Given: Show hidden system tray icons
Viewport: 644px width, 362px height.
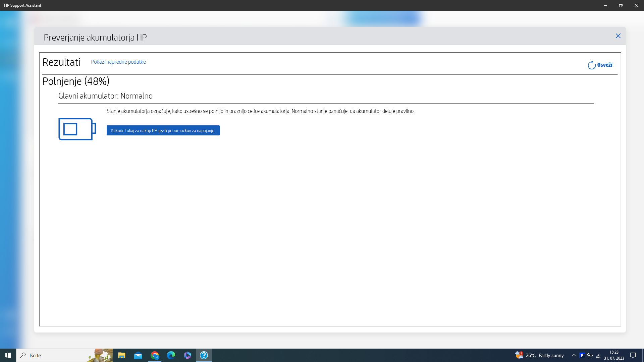Looking at the screenshot, I should [x=574, y=355].
